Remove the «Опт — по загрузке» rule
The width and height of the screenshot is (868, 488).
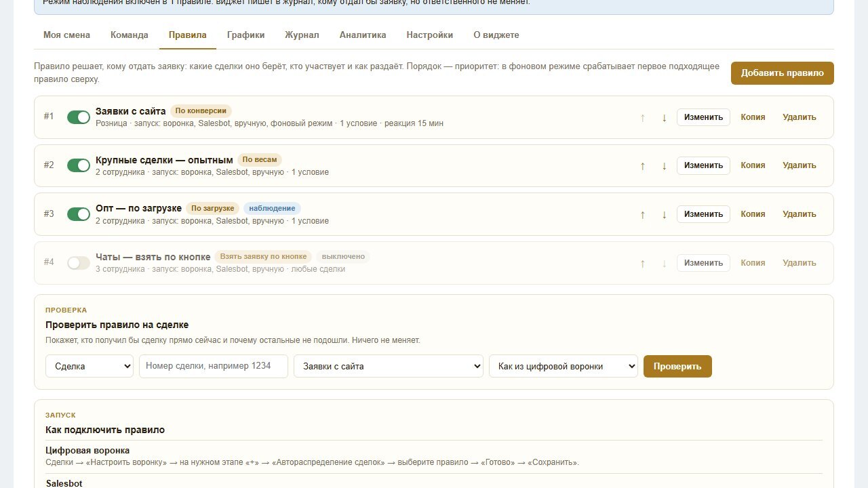coord(800,214)
